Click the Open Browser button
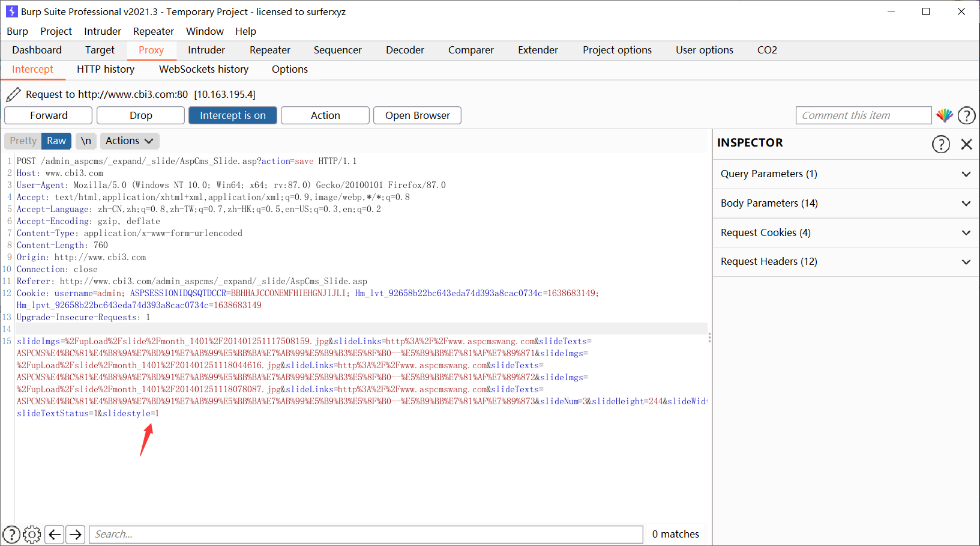Image resolution: width=980 pixels, height=546 pixels. 418,115
